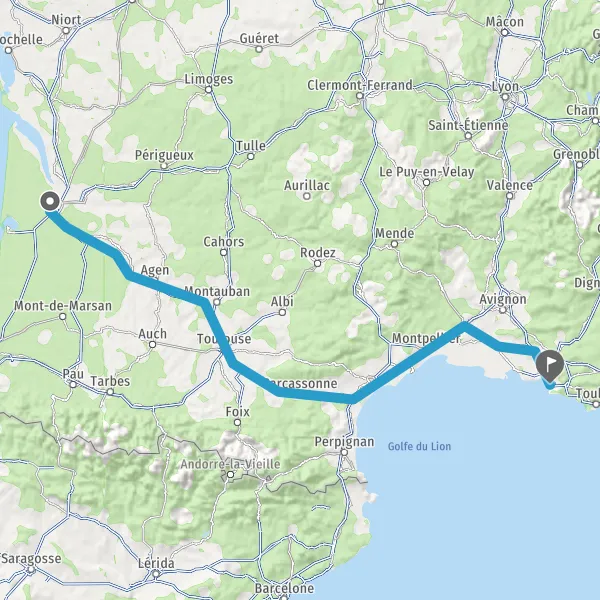
Task: Click the Barcelone city label
Action: [x=284, y=588]
